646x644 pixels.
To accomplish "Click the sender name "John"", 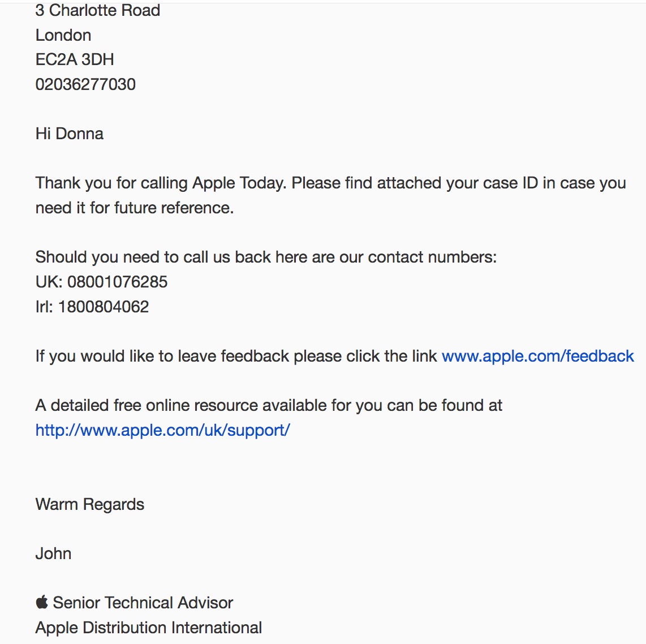I will click(54, 553).
